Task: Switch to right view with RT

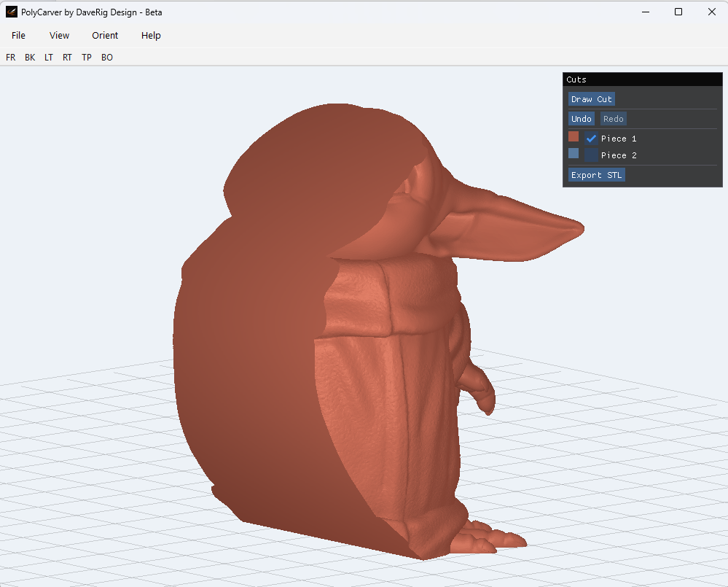Action: coord(67,57)
